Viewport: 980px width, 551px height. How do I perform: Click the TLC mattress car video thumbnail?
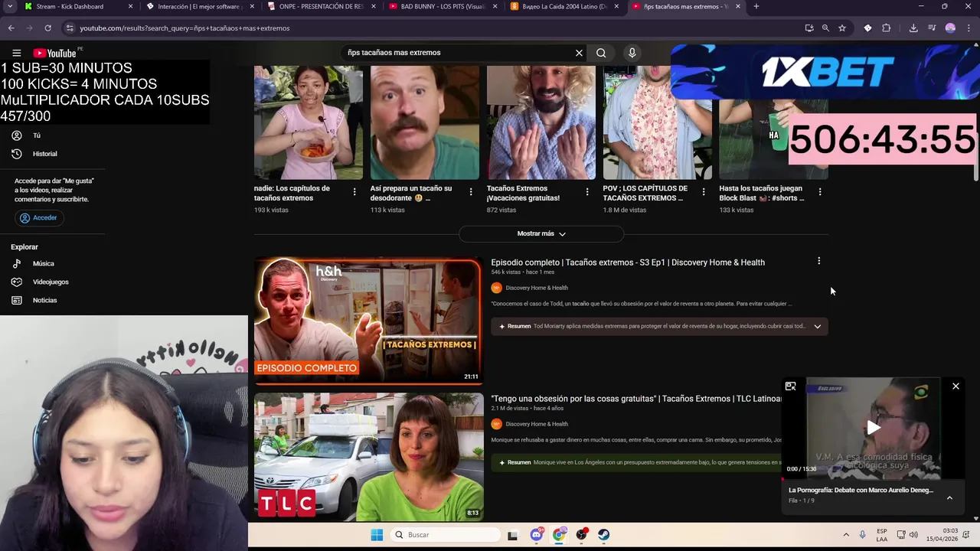click(x=368, y=457)
